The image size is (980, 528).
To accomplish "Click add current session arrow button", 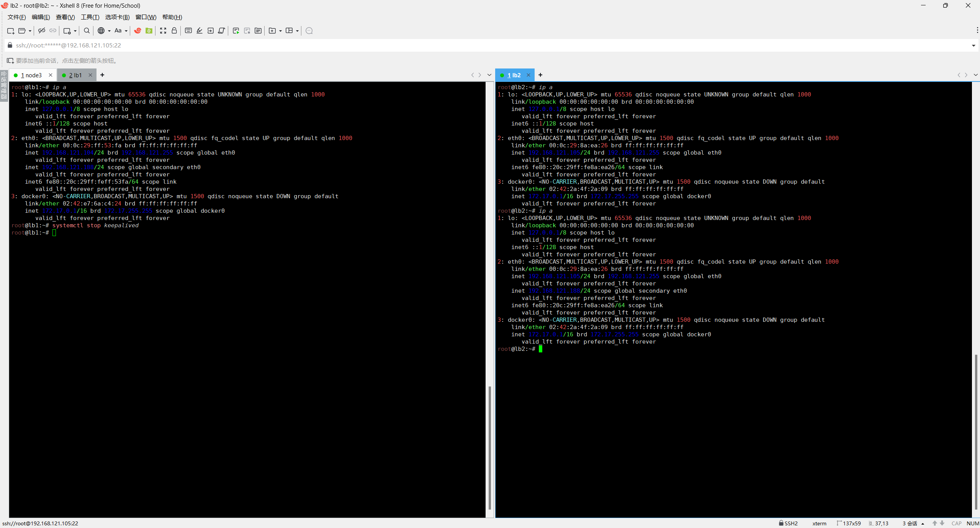I will pyautogui.click(x=10, y=61).
